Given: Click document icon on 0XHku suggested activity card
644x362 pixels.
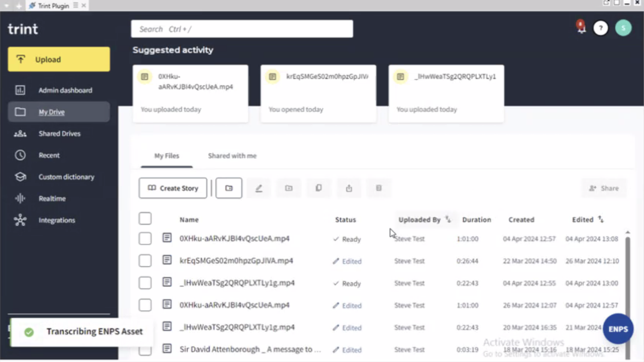Looking at the screenshot, I should (x=145, y=76).
